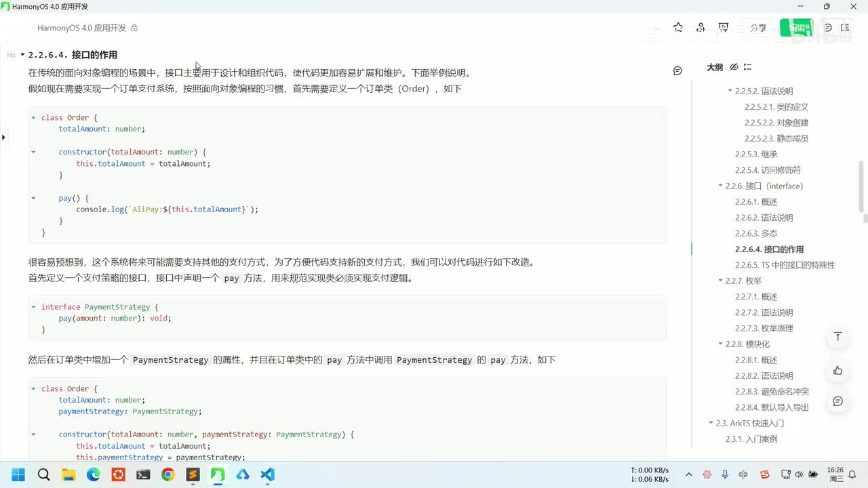Screen dimensions: 868x488
Task: Collapse 2.2.5.2. 语法说明 in the outline
Action: 730,91
